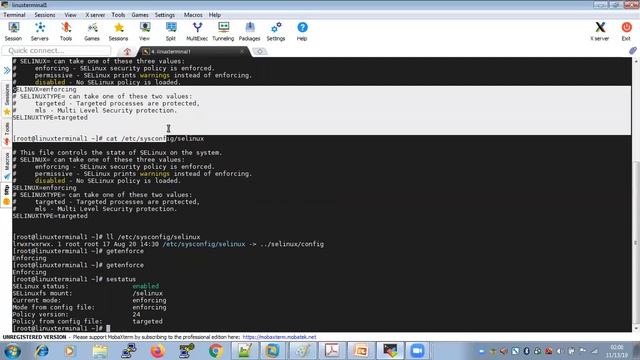Open the home tab icon before terminal tab
This screenshot has width=640, height=360.
point(127,51)
